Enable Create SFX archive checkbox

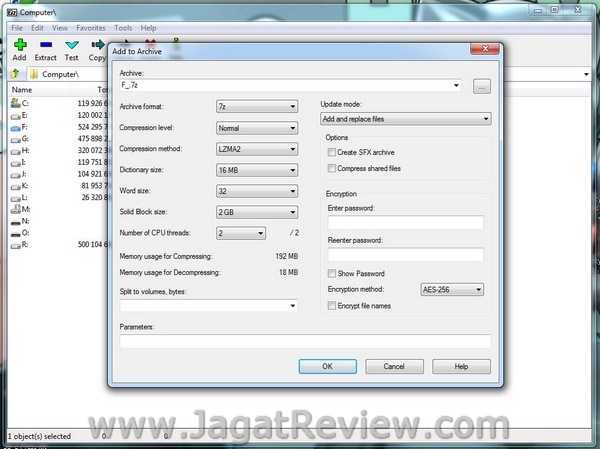tap(332, 152)
